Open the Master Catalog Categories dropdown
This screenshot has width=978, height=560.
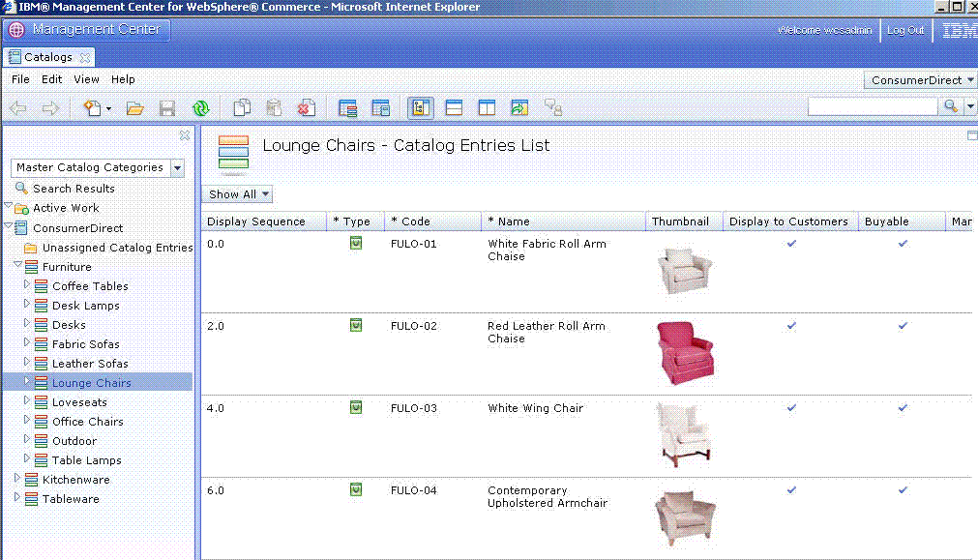[178, 167]
